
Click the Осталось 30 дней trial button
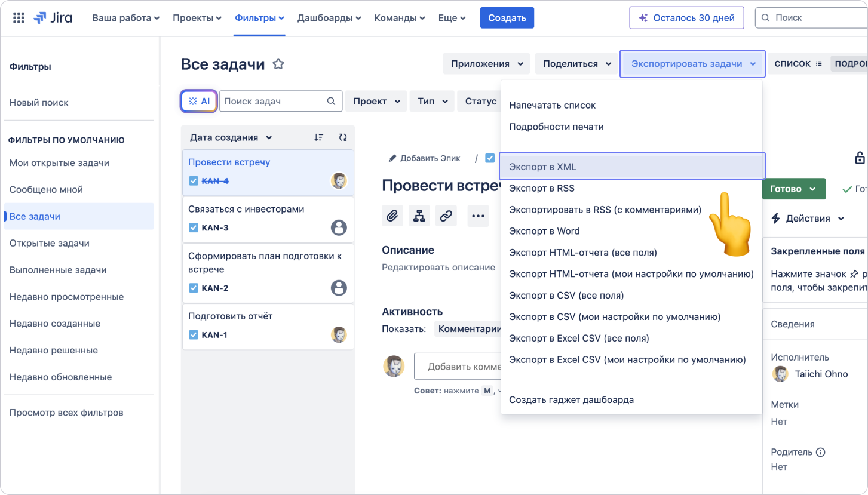pos(686,18)
